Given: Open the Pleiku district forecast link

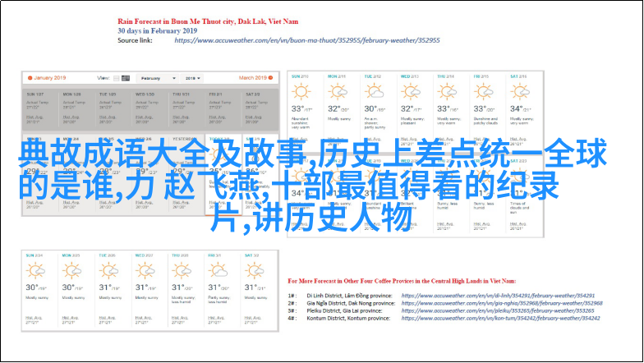Looking at the screenshot, I should [498, 310].
